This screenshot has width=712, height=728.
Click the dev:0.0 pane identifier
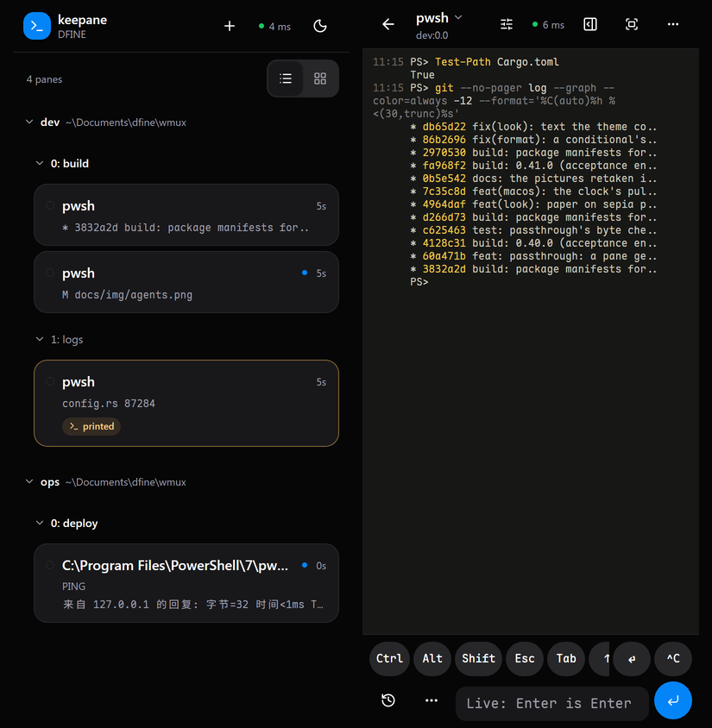click(x=432, y=35)
